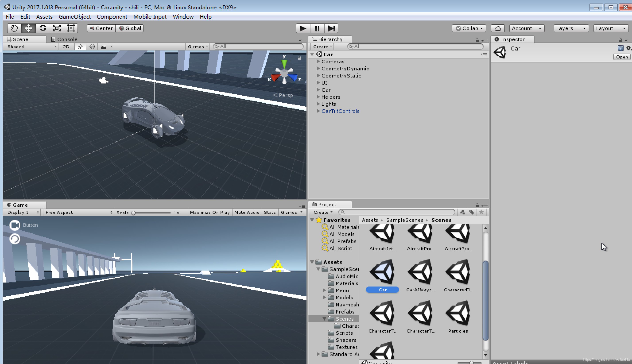Select the Rotate tool
632x364 pixels.
(43, 28)
